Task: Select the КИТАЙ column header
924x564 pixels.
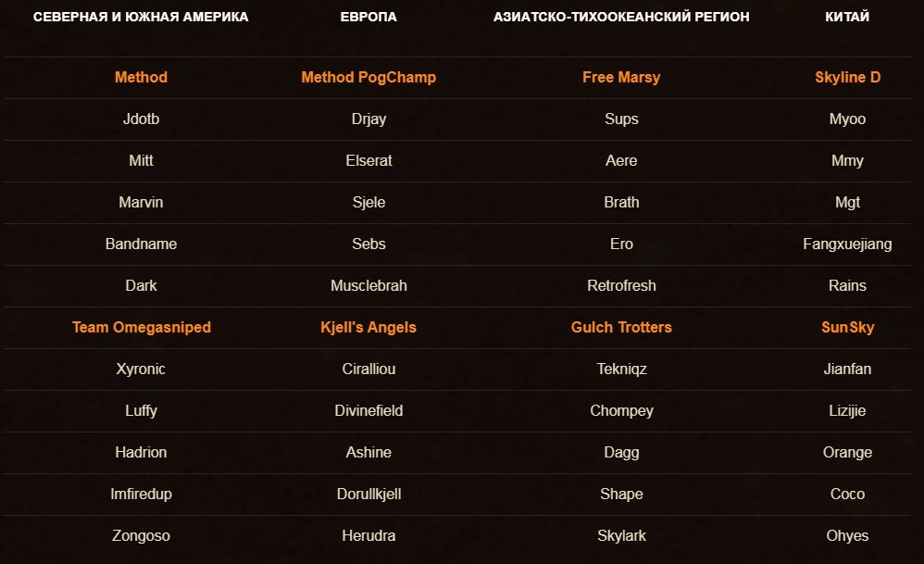Action: (x=847, y=17)
